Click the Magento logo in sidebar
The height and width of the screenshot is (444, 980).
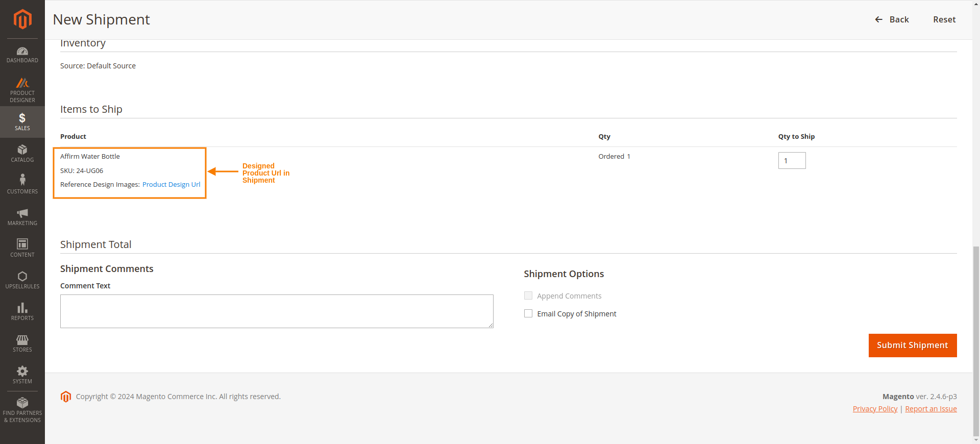coord(22,19)
